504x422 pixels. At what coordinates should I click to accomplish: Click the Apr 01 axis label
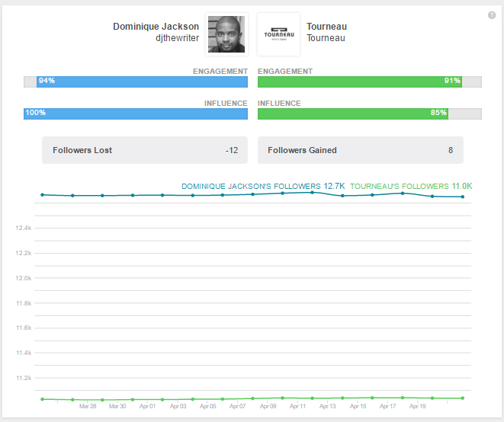tap(147, 406)
